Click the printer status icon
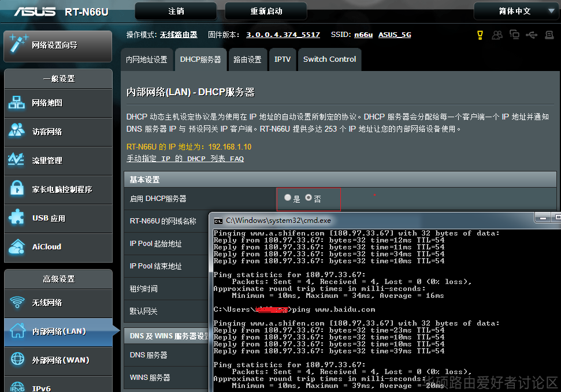 point(549,35)
